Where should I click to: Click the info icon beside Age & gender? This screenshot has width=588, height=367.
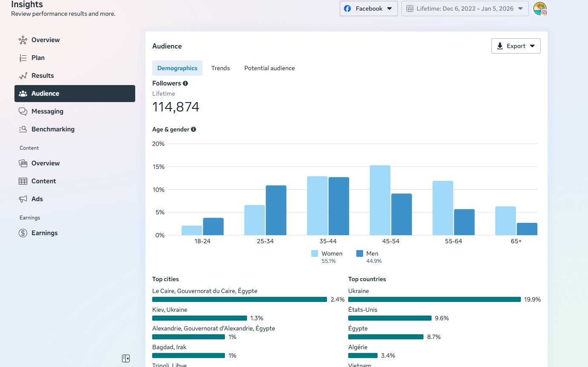193,129
